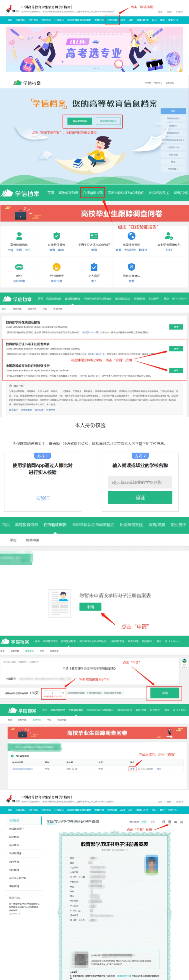Click 登录学信档案 button

coord(80,121)
